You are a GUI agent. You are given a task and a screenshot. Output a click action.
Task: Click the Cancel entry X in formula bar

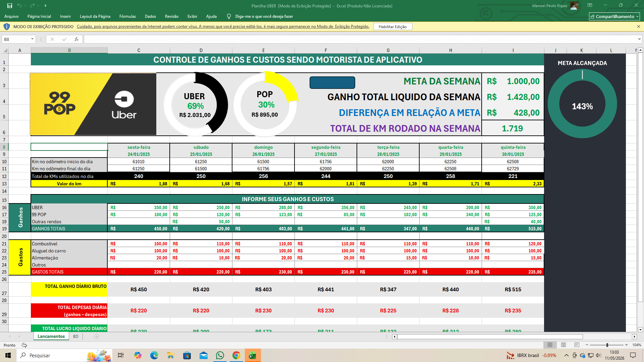52,39
